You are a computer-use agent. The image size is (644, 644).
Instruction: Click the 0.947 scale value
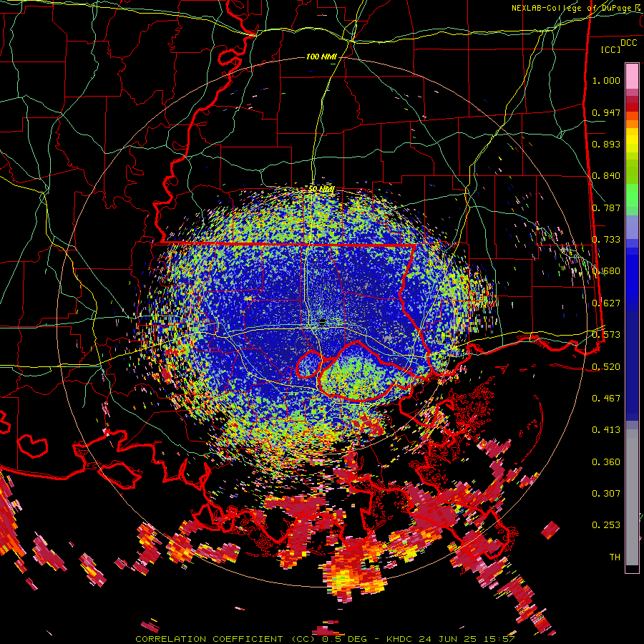click(606, 112)
